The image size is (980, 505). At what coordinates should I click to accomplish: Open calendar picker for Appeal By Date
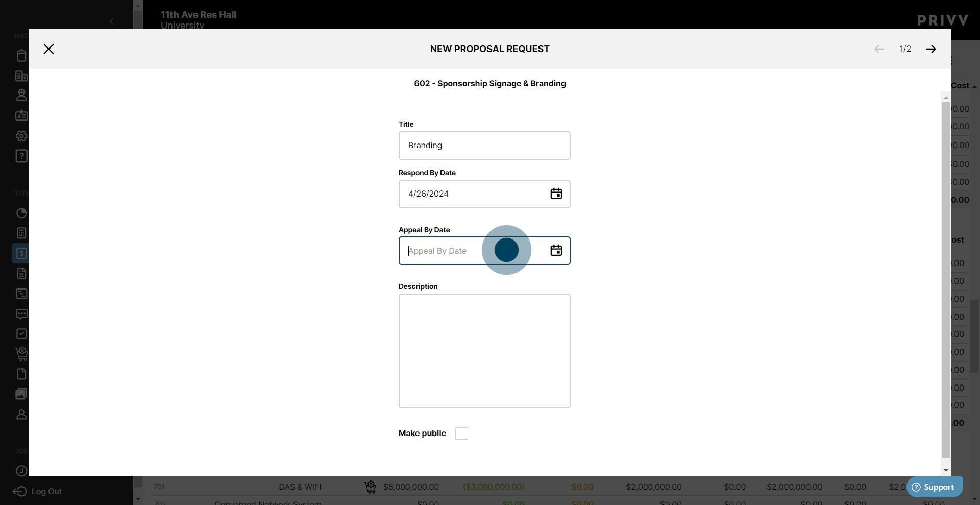pyautogui.click(x=556, y=251)
